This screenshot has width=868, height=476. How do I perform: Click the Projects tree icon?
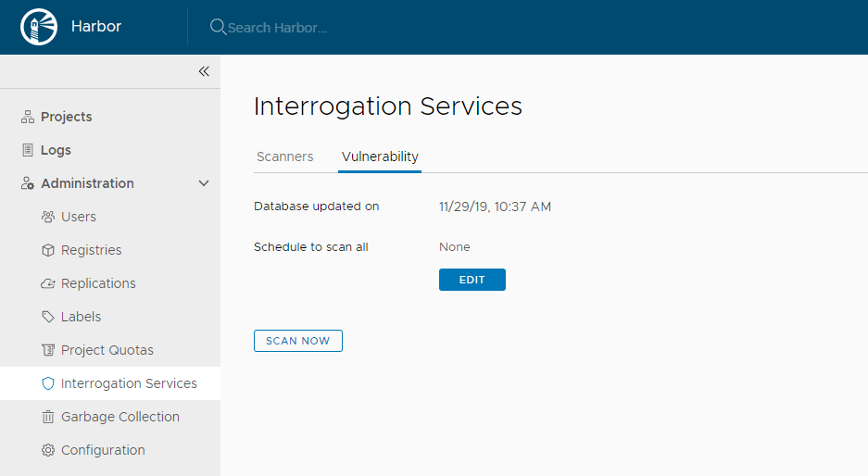tap(27, 117)
